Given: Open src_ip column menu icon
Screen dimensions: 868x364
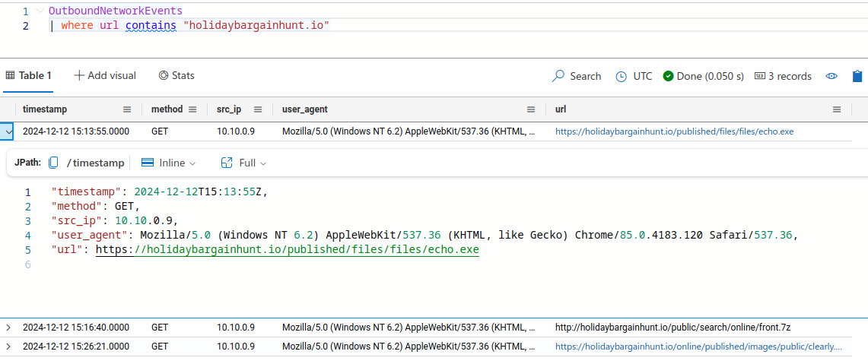Looking at the screenshot, I should click(x=258, y=109).
